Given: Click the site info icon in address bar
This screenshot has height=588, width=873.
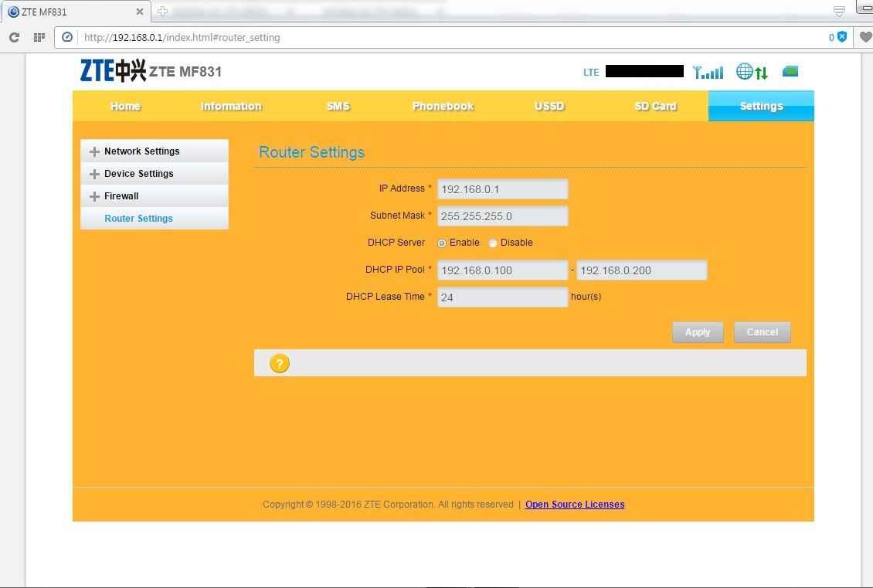Looking at the screenshot, I should [x=66, y=37].
